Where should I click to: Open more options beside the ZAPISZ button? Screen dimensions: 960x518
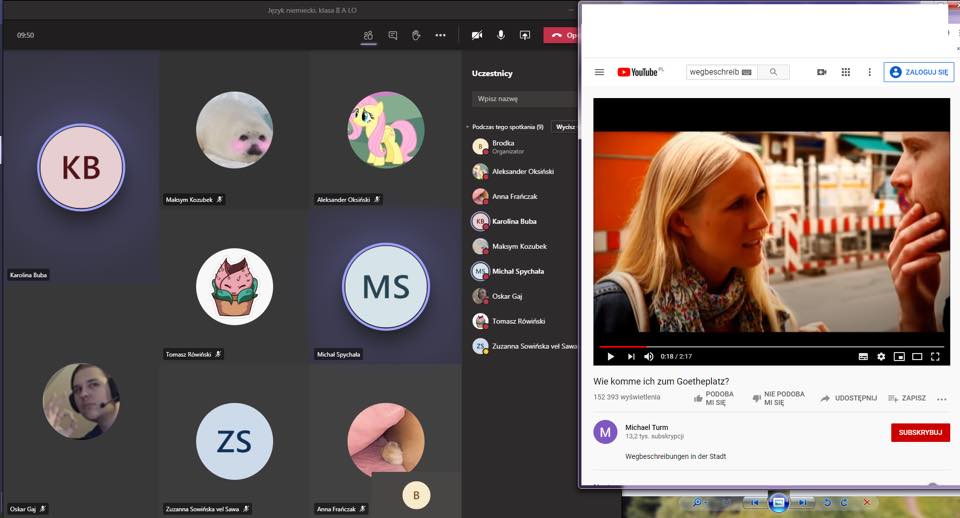(941, 398)
